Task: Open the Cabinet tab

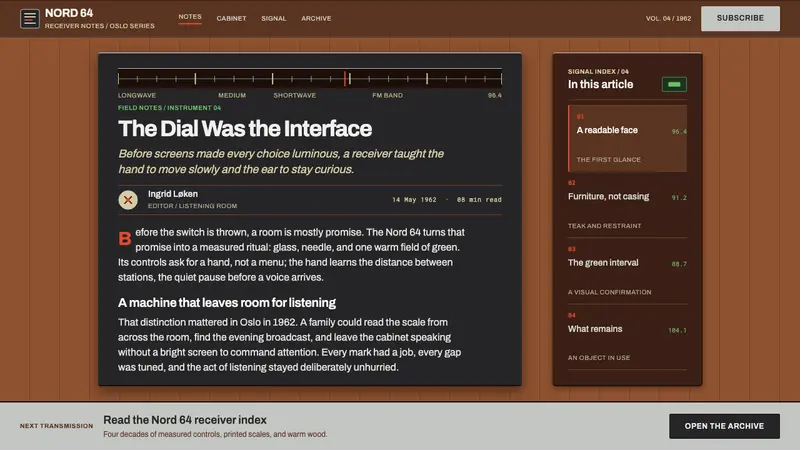Action: (231, 18)
